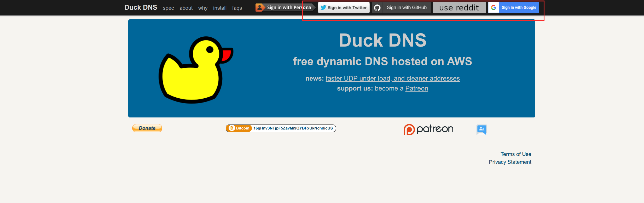Sign in with GitHub

click(x=402, y=7)
